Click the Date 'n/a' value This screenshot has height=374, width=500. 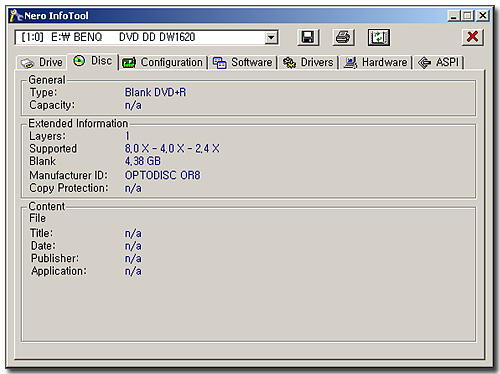[133, 246]
